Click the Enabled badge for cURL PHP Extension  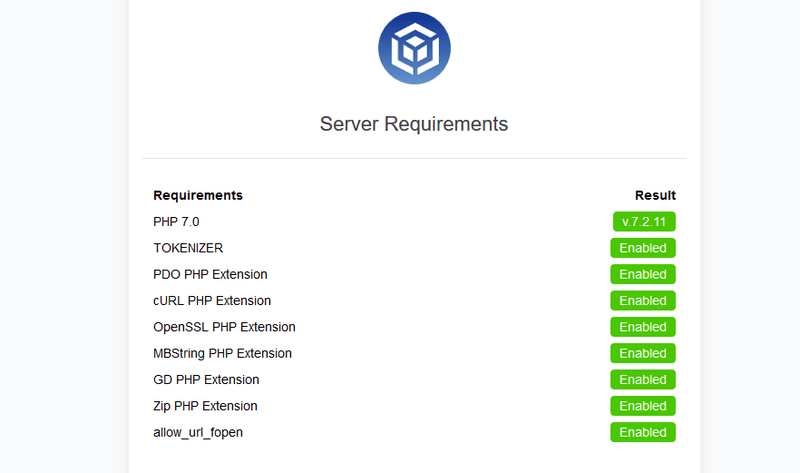click(x=643, y=301)
